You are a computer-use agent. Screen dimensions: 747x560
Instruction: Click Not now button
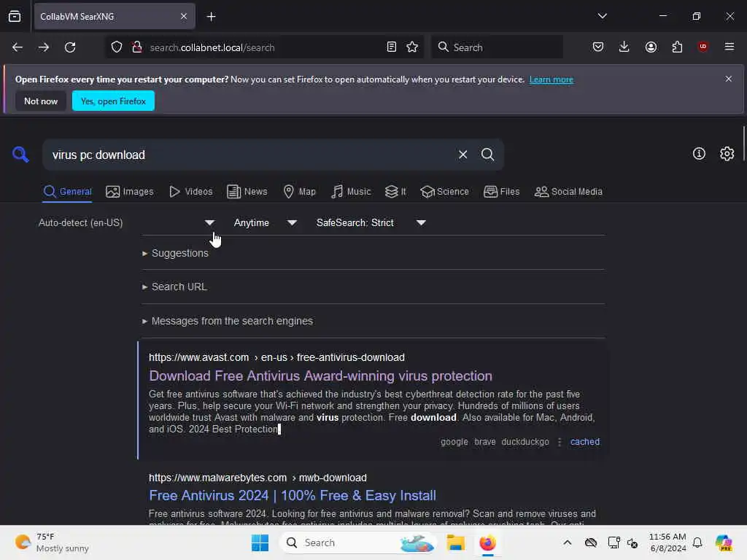click(x=41, y=101)
